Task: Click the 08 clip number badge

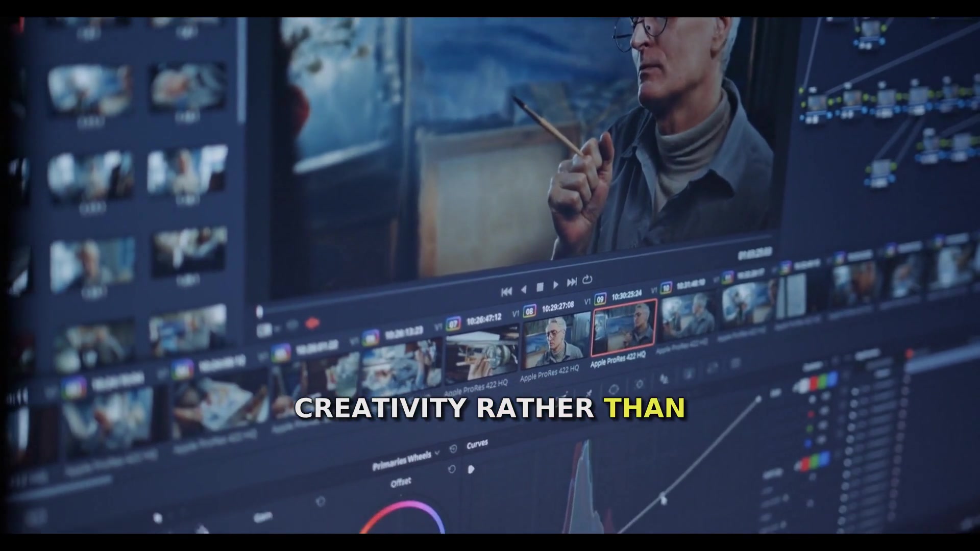Action: click(x=530, y=310)
